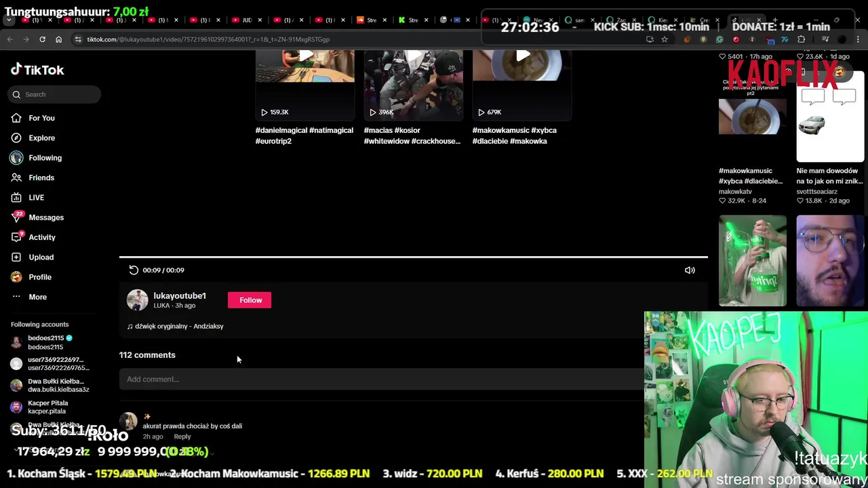868x488 pixels.
Task: Reply to the 'akurat prawda' comment
Action: click(182, 436)
